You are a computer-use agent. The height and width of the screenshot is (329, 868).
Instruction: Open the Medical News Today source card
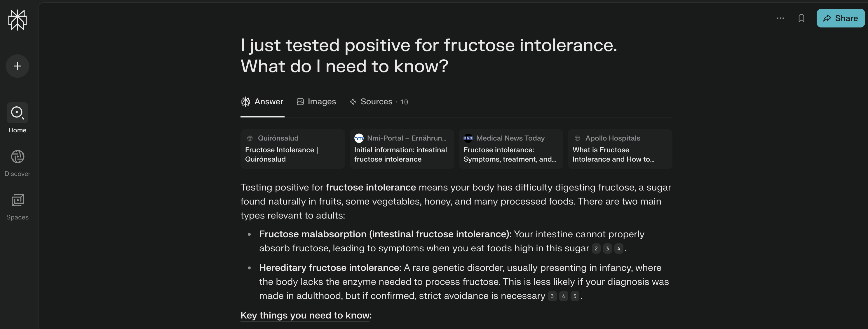point(511,149)
